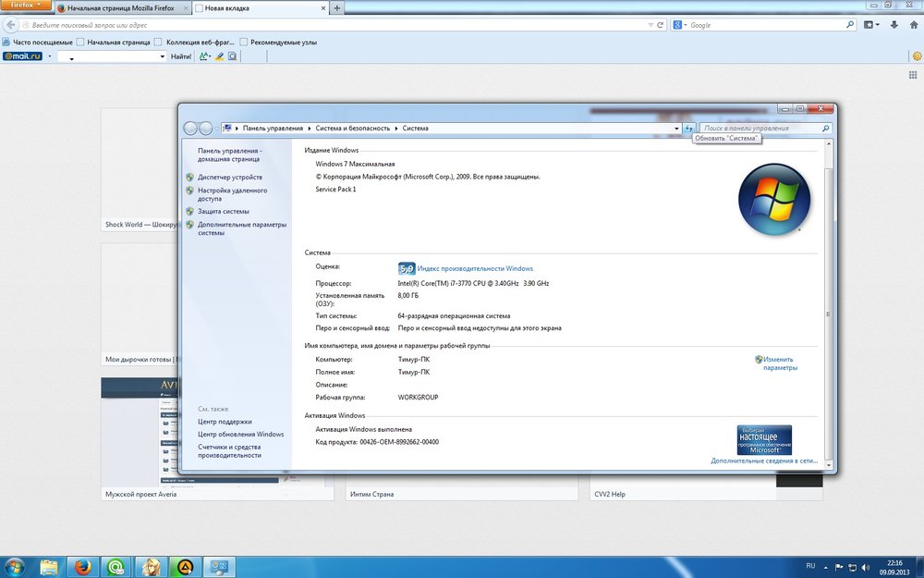Open Device Manager link (Диспетчер устройств)
Screen dimensions: 924x578
(x=229, y=177)
